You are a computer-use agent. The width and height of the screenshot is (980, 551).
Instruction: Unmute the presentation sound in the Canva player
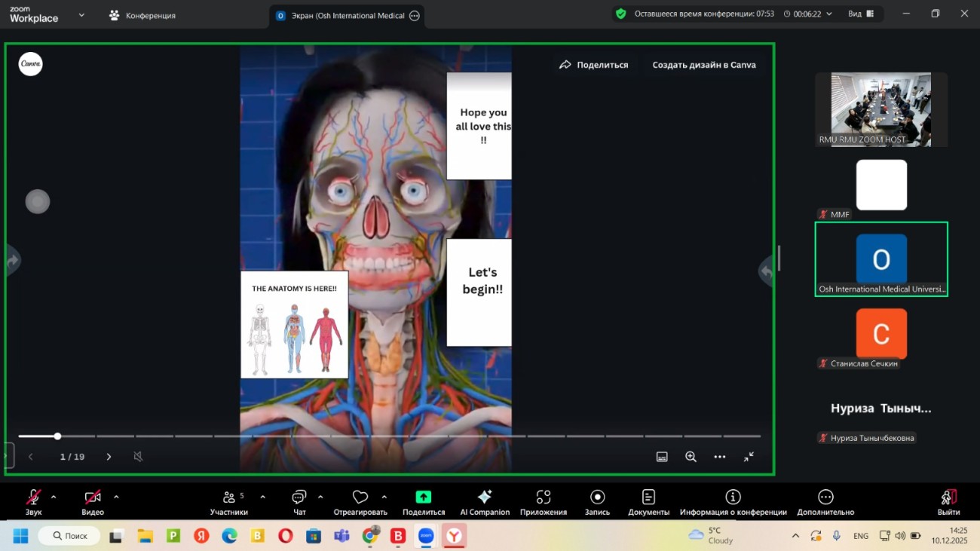(x=138, y=456)
